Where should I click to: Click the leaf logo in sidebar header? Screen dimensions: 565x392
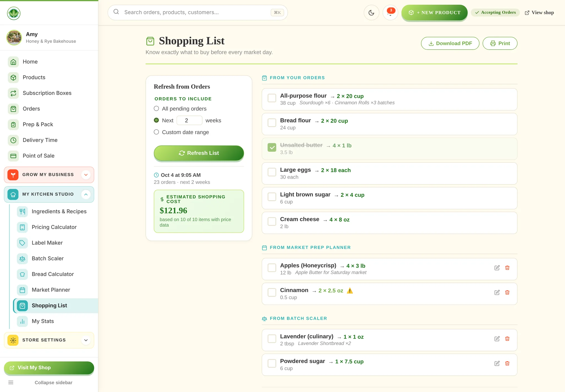pyautogui.click(x=14, y=13)
